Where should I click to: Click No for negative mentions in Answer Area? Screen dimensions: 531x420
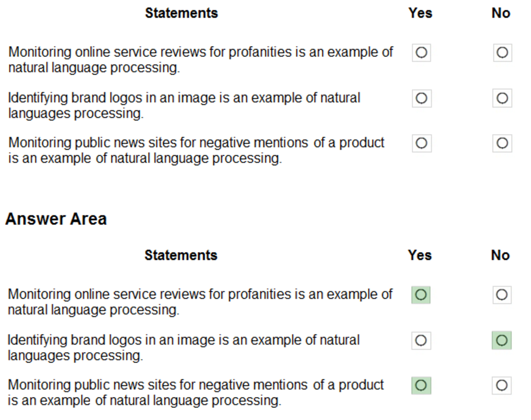tap(502, 385)
